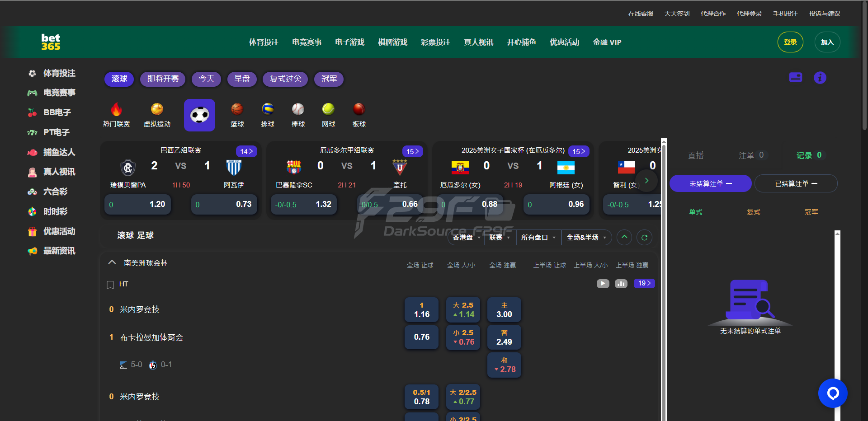Click the live video play icon
868x421 pixels.
(603, 284)
